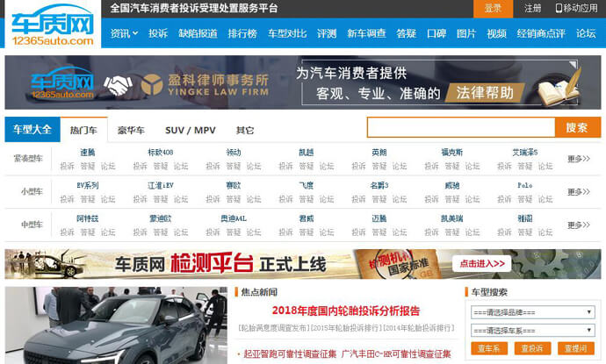Click the 点击进入>> button on 检测平台 banner
Screen dimensions: 606x364
481,263
